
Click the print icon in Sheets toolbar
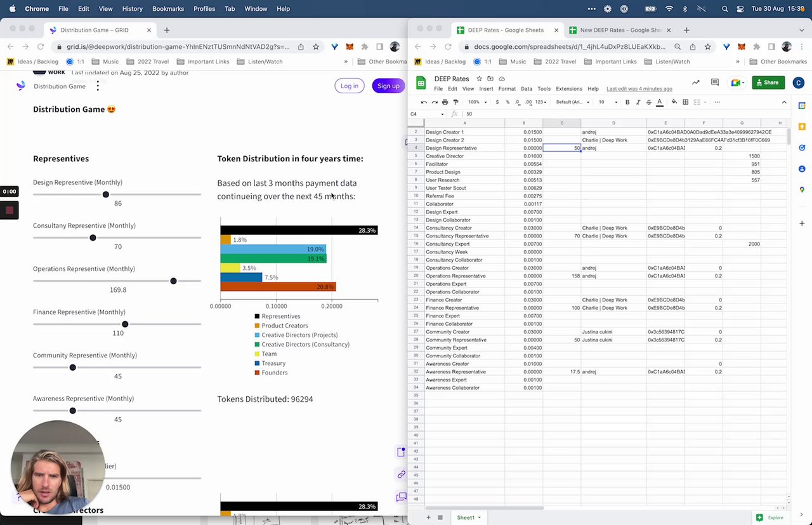pyautogui.click(x=445, y=102)
